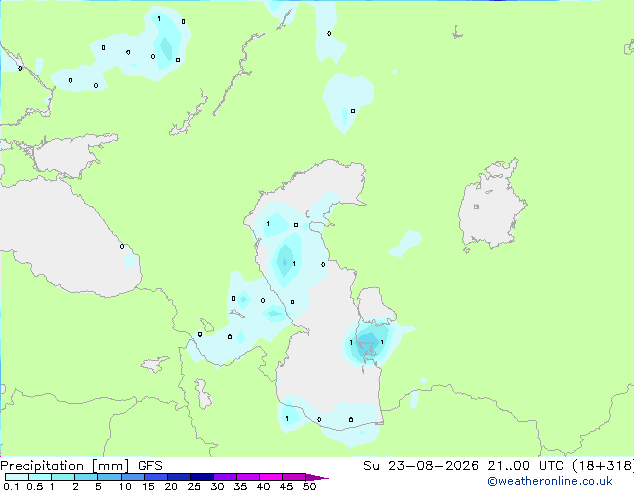Click the "Su 23-08-2026" date text
Viewport: 634px width, 490px height.
pos(421,466)
